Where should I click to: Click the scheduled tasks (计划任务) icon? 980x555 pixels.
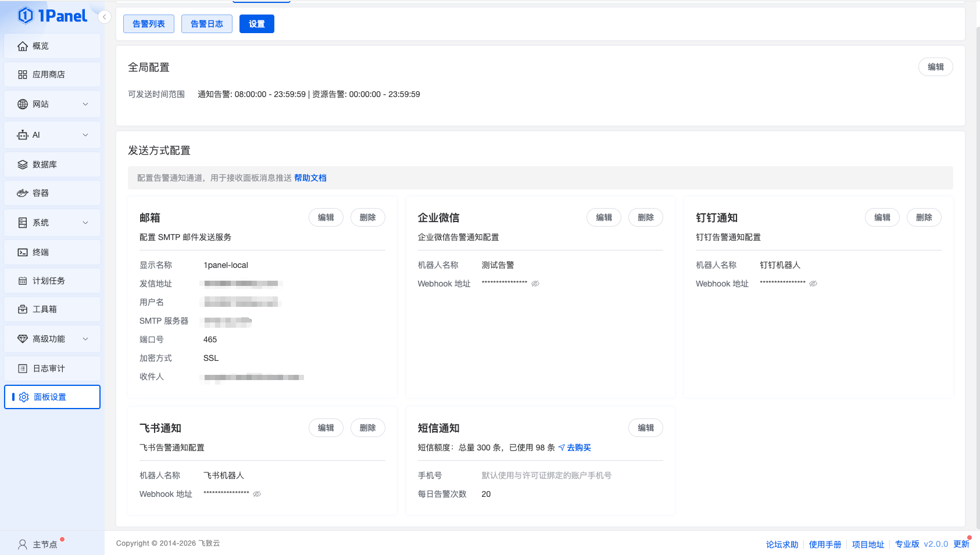point(23,281)
